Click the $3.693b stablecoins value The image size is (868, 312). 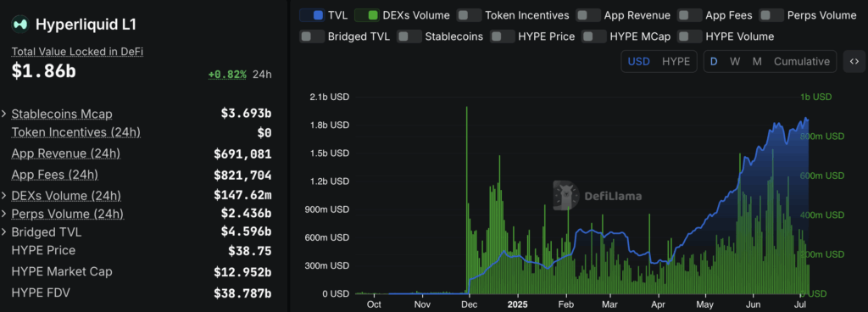[x=246, y=114]
